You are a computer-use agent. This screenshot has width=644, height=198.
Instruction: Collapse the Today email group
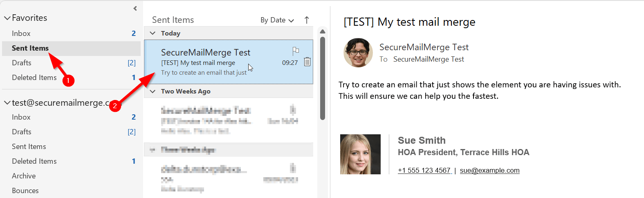(x=153, y=33)
